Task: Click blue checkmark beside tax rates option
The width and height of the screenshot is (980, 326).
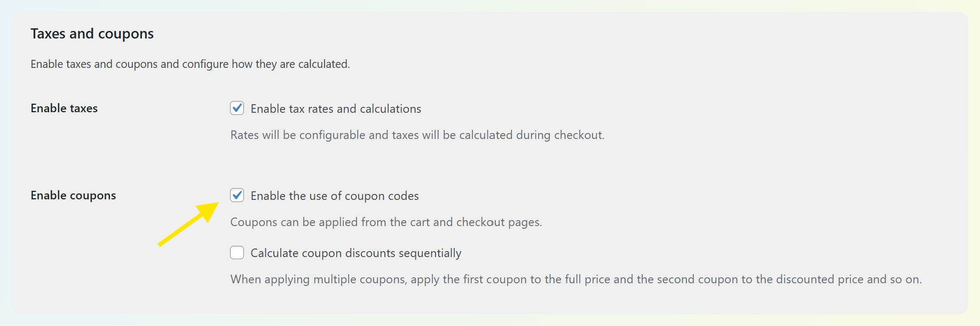Action: (x=237, y=108)
